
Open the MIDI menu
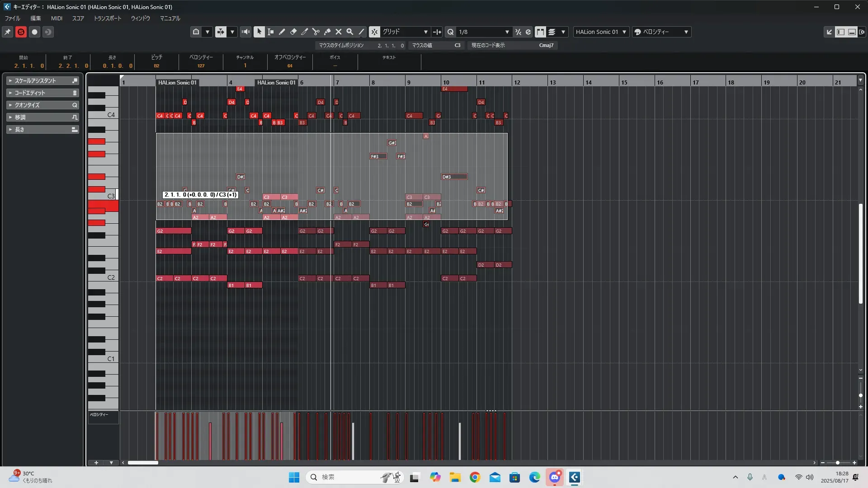57,19
